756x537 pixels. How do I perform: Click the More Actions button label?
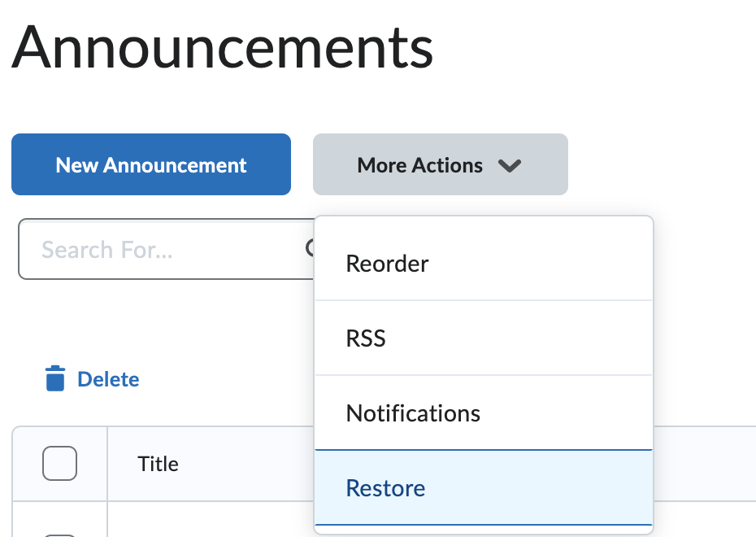coord(419,165)
